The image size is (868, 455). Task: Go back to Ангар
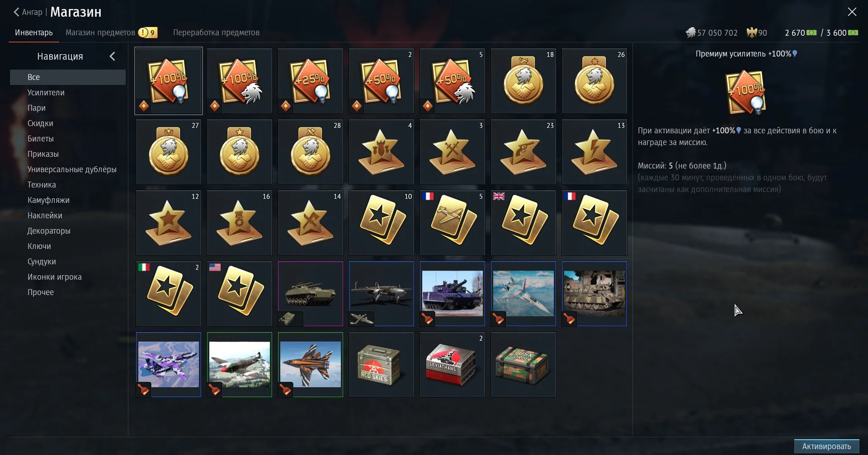point(28,12)
